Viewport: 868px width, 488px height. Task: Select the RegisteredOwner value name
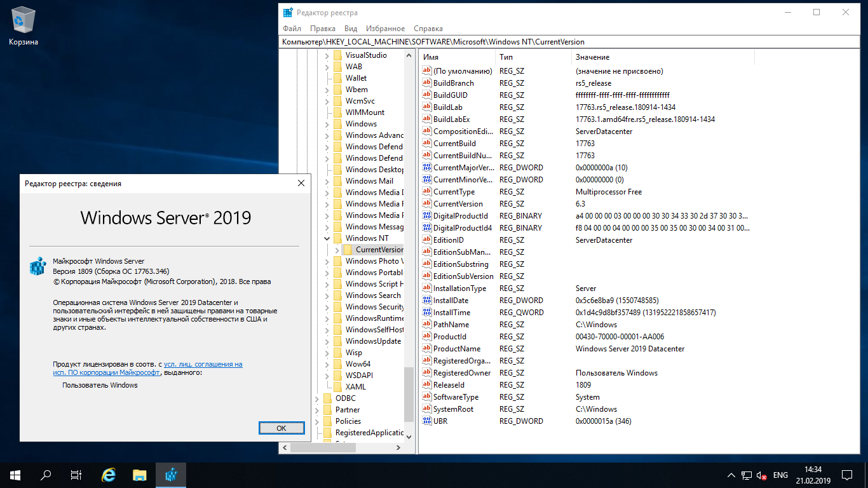(462, 373)
